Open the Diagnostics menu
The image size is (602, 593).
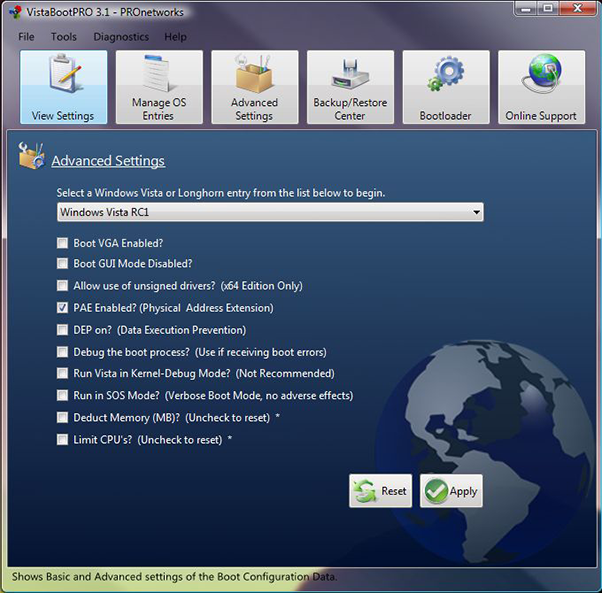point(121,37)
